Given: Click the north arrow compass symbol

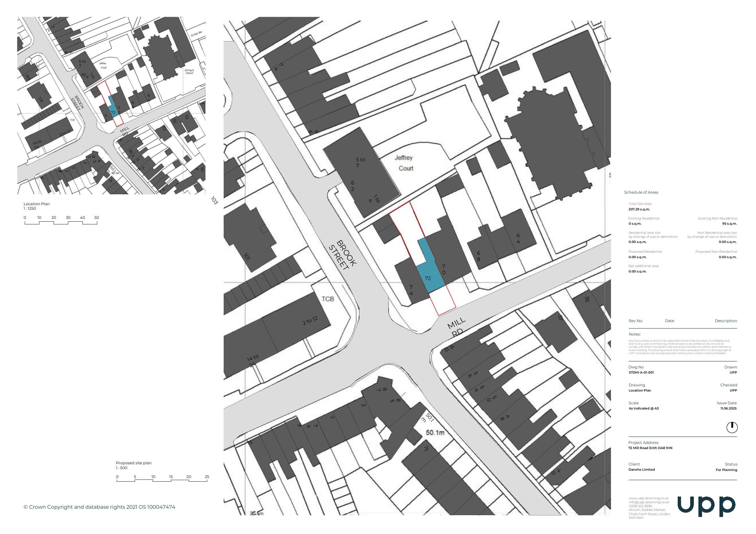Looking at the screenshot, I should (x=732, y=427).
